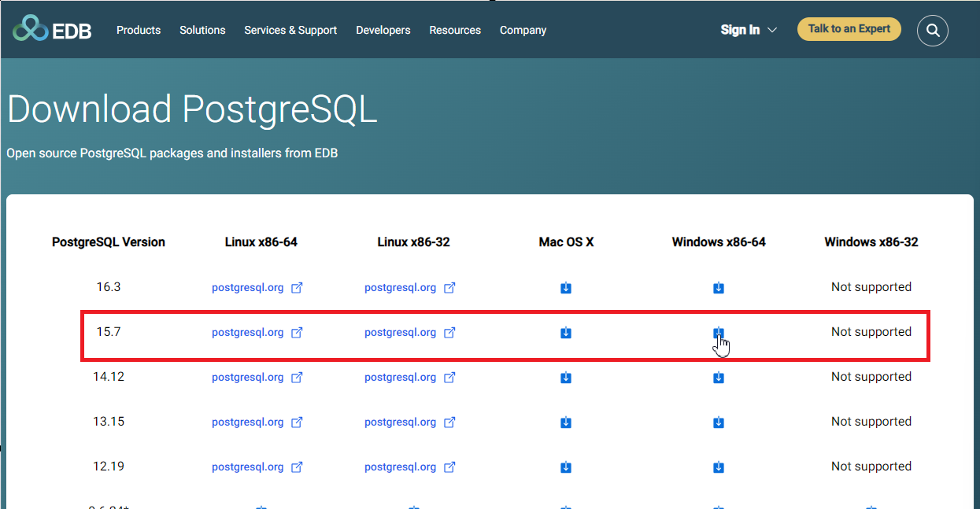Download Mac OS X installer for PostgreSQL 14.12

[566, 378]
